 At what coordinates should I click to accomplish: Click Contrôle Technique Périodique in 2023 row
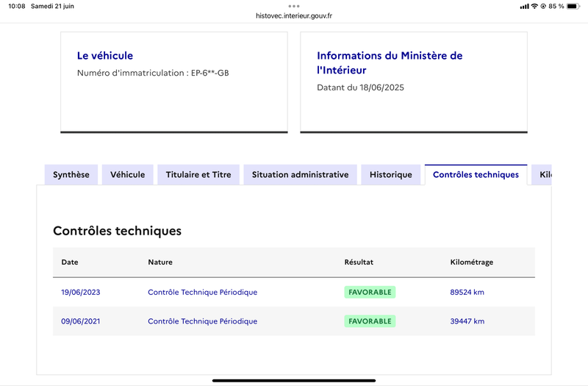click(203, 292)
